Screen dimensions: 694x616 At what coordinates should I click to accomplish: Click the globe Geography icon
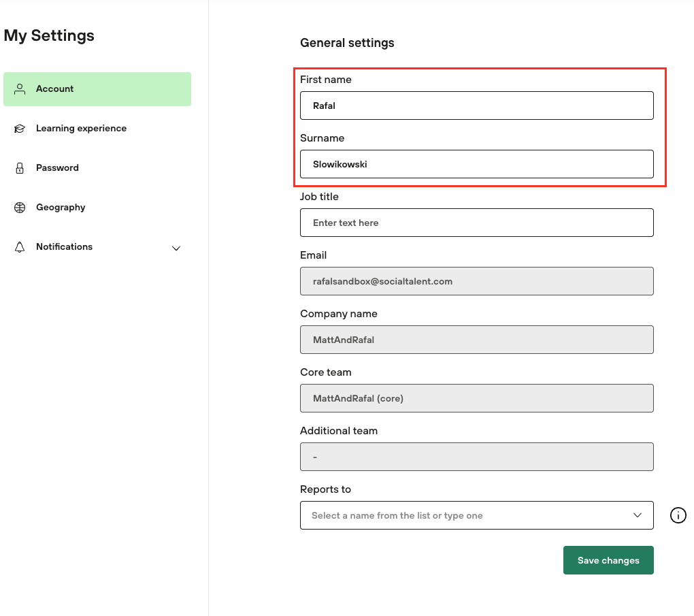click(20, 207)
